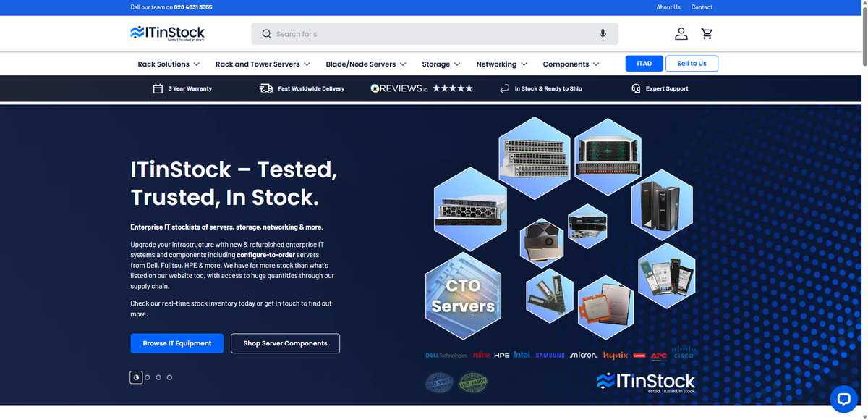Click the Cisco brand logo
This screenshot has height=420, width=868.
pyautogui.click(x=684, y=353)
